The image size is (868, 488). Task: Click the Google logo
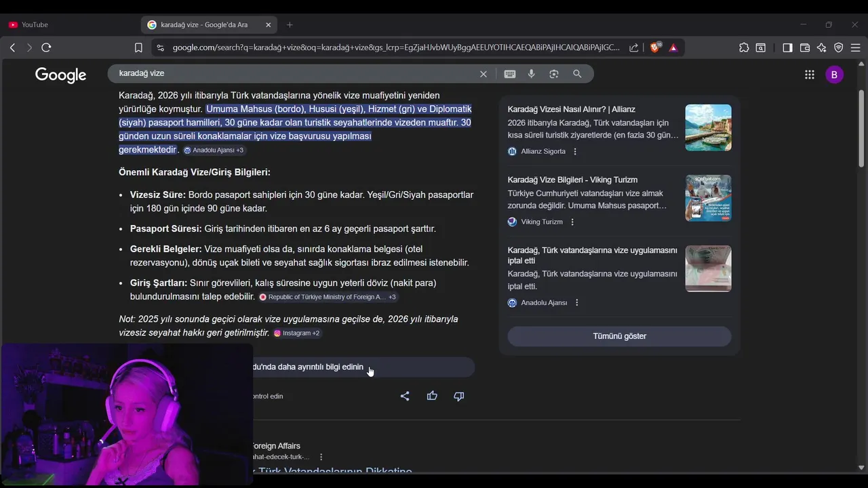pos(61,75)
